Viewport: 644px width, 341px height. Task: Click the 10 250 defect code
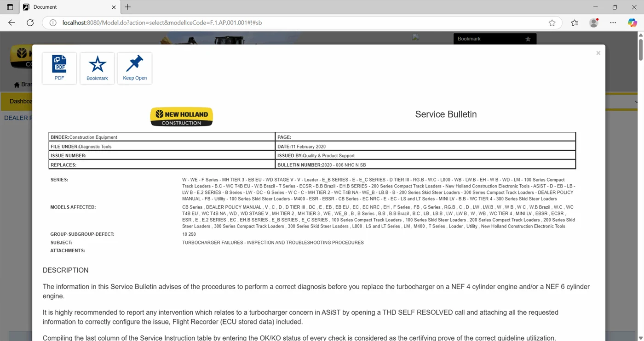pos(189,234)
